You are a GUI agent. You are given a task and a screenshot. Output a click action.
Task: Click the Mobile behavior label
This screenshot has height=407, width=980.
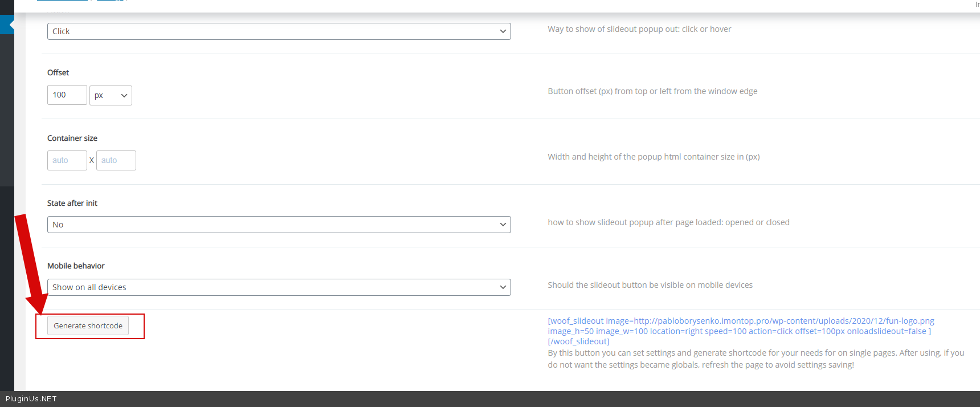pos(76,266)
